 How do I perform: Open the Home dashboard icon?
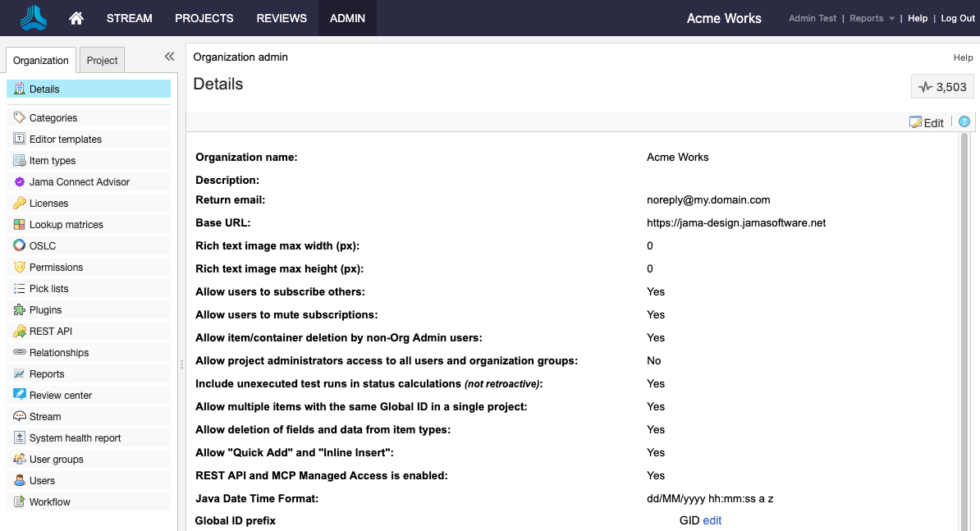[x=76, y=17]
